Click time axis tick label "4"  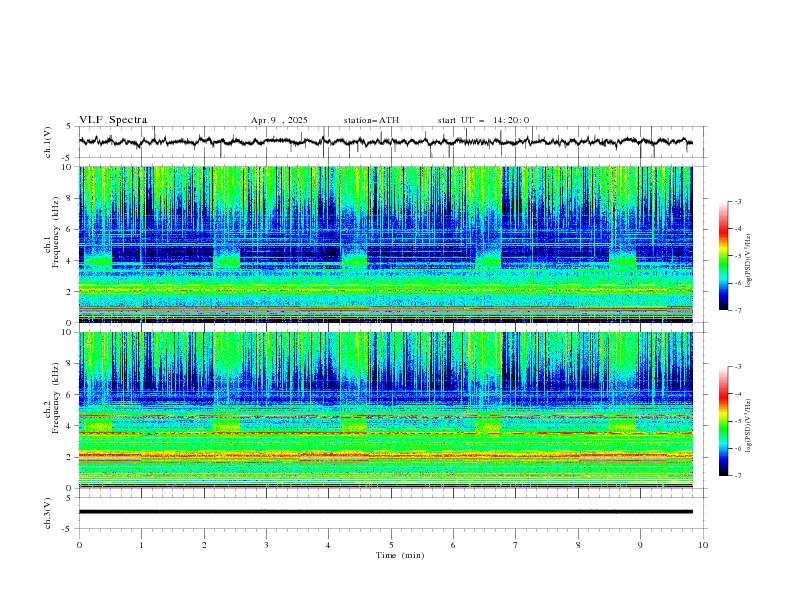(328, 545)
